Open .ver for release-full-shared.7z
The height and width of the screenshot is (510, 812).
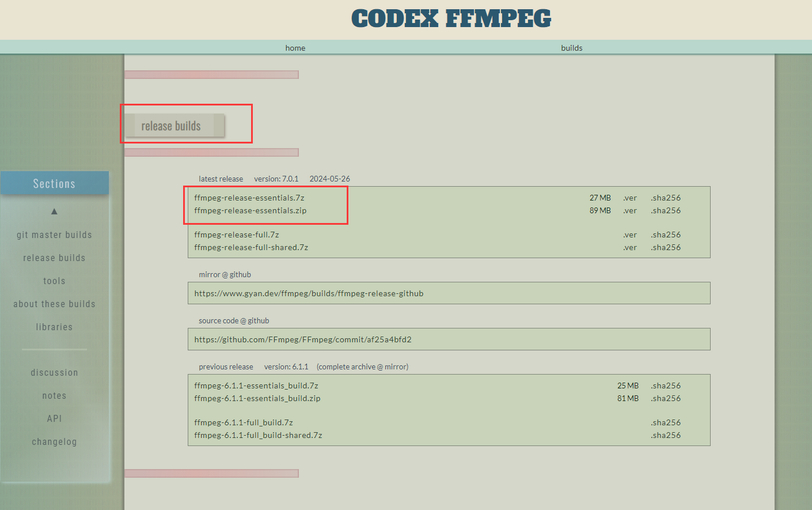[630, 247]
